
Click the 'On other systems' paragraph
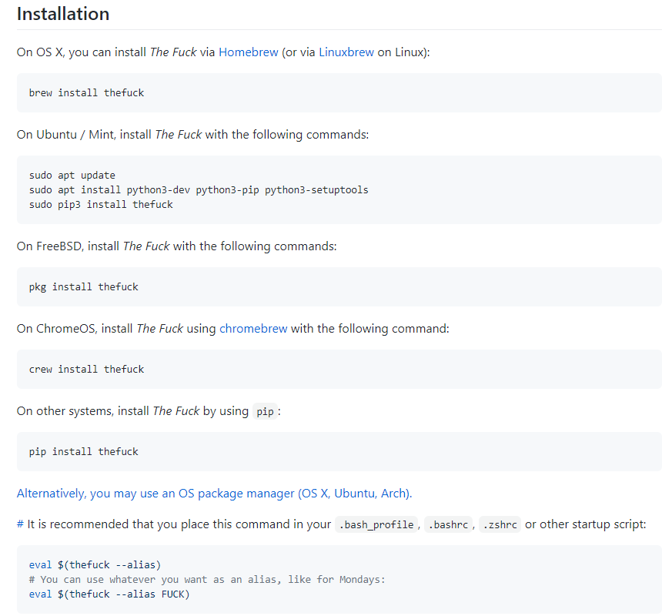[x=149, y=411]
